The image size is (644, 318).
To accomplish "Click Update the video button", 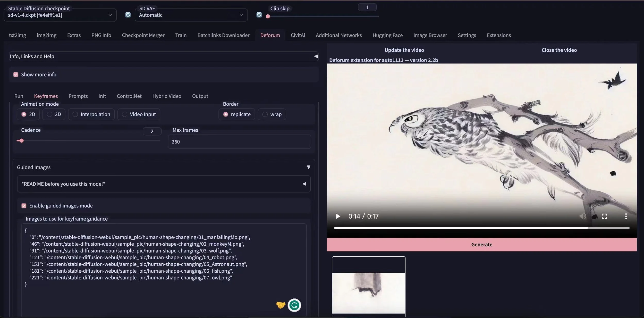I will point(404,50).
